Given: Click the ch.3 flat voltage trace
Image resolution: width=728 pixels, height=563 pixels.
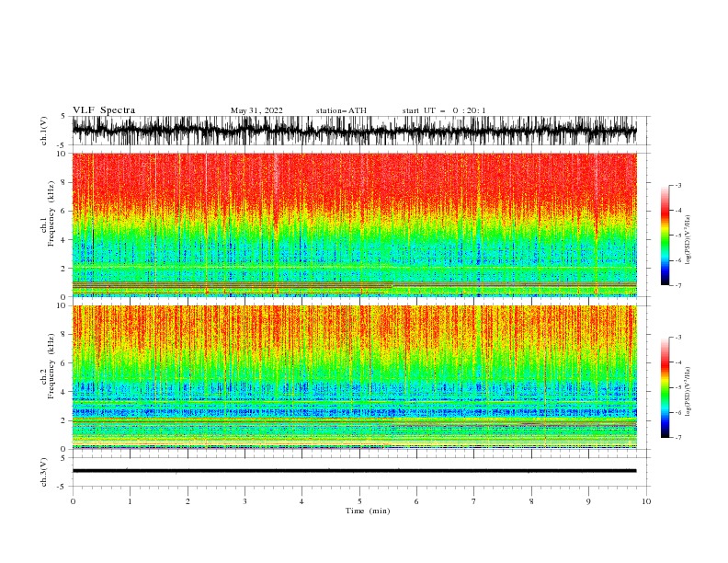Looking at the screenshot, I should pos(354,471).
